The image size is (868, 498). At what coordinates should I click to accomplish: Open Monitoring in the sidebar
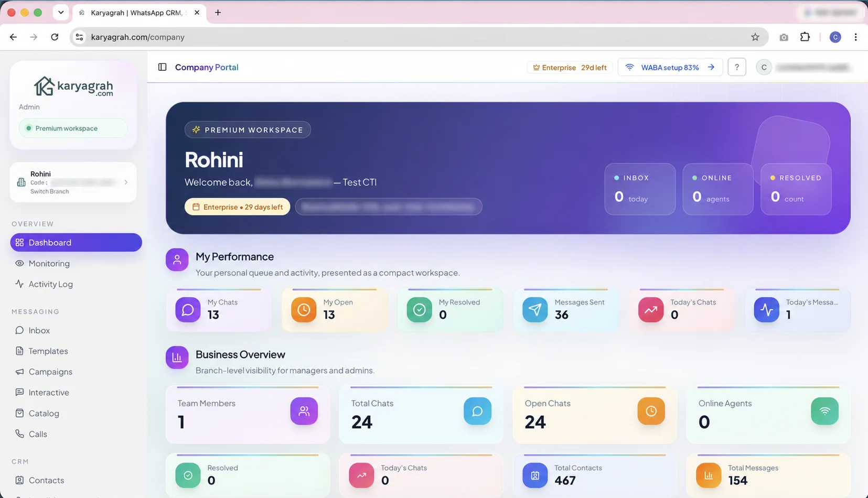point(76,263)
